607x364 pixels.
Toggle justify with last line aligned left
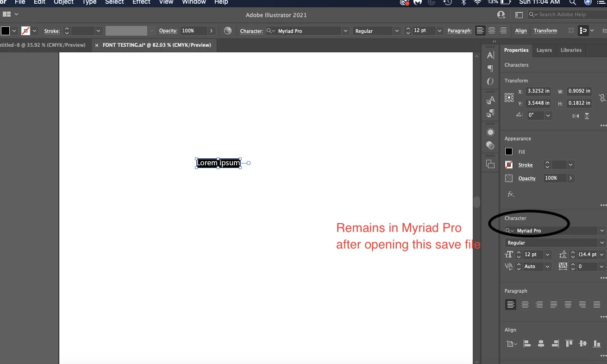pos(554,304)
